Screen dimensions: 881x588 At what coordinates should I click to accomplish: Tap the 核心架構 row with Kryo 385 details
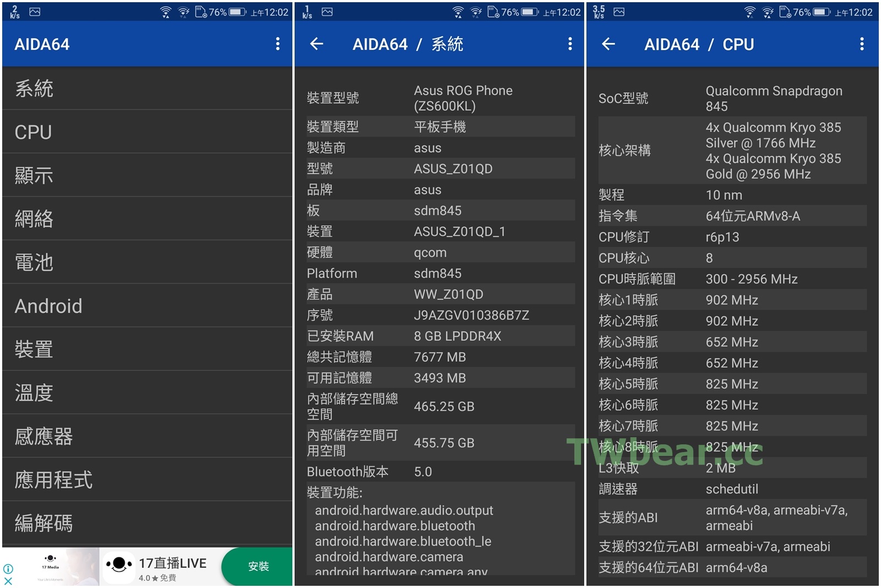point(732,150)
